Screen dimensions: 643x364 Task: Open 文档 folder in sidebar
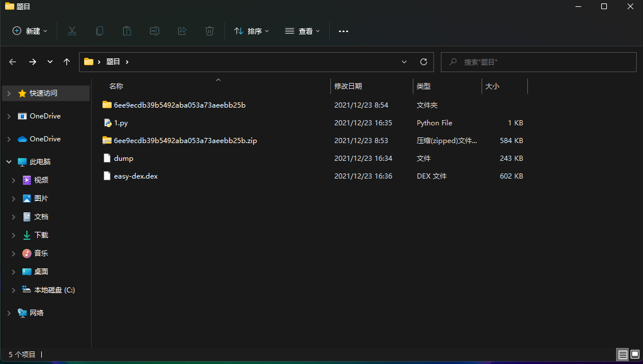pos(41,217)
